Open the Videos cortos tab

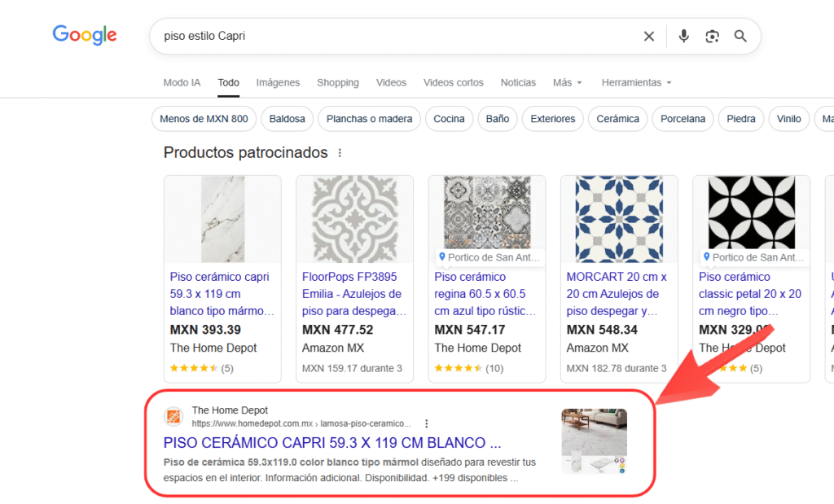453,82
